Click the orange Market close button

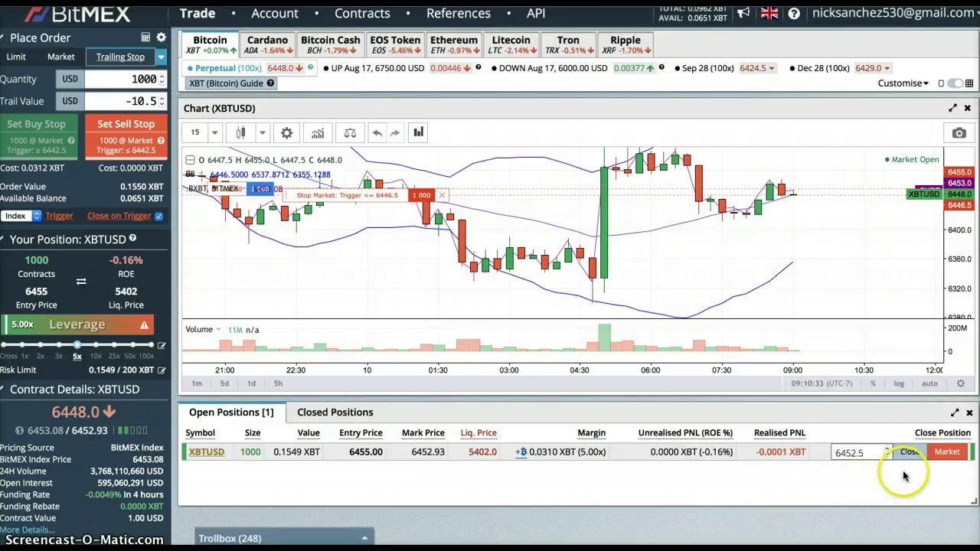click(947, 452)
